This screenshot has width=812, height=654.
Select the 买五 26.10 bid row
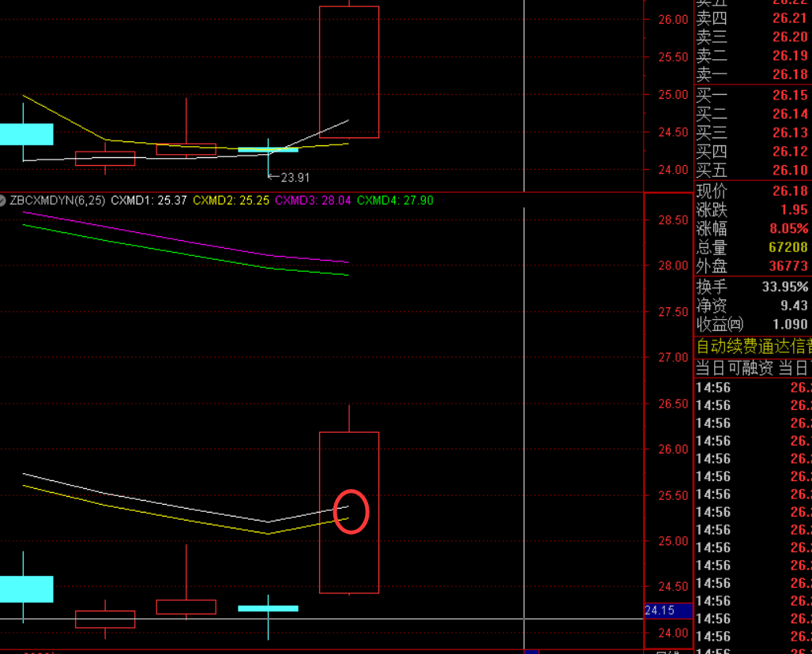click(x=753, y=170)
